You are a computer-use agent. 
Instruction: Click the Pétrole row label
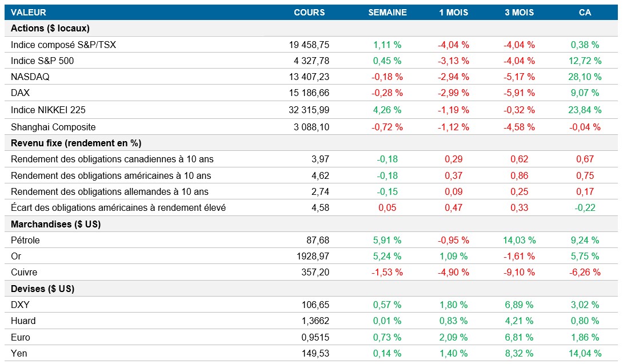pyautogui.click(x=26, y=240)
